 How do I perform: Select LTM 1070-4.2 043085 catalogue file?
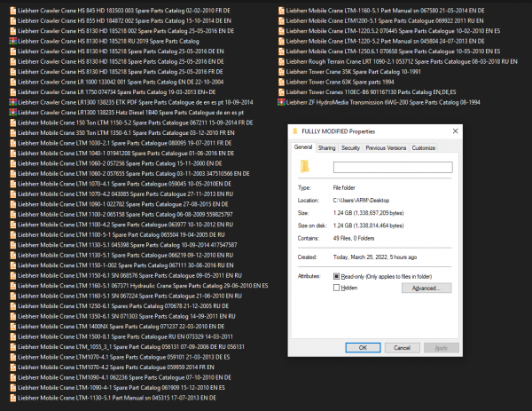point(121,194)
